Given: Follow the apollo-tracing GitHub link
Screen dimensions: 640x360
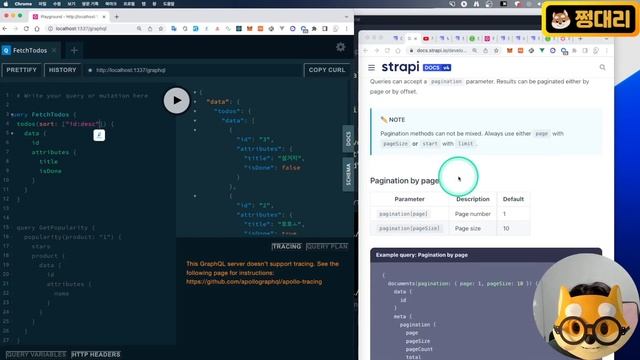Looking at the screenshot, I should [x=254, y=282].
